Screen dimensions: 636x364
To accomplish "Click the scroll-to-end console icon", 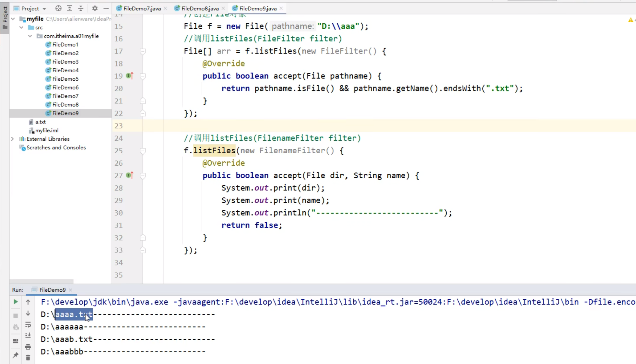I will point(28,335).
